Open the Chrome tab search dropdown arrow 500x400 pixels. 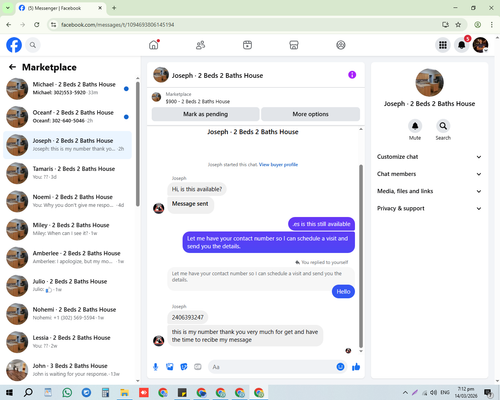[x=8, y=8]
